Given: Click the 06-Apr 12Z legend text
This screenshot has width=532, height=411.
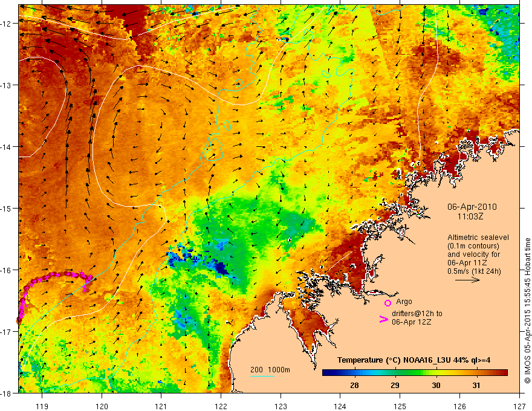Looking at the screenshot, I should (x=411, y=322).
